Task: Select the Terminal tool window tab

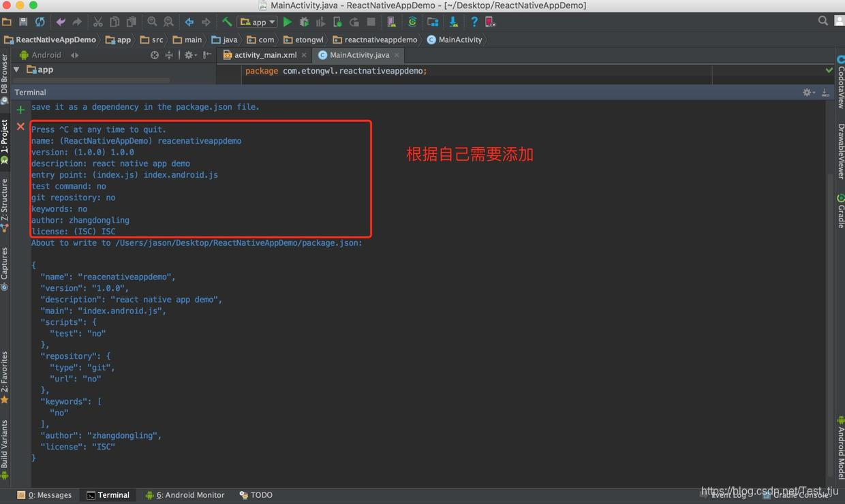Action: (108, 495)
